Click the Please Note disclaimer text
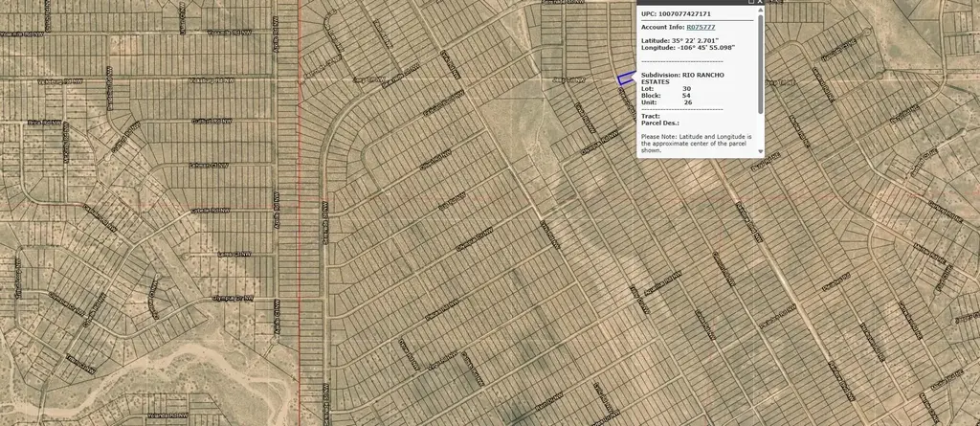 697,144
